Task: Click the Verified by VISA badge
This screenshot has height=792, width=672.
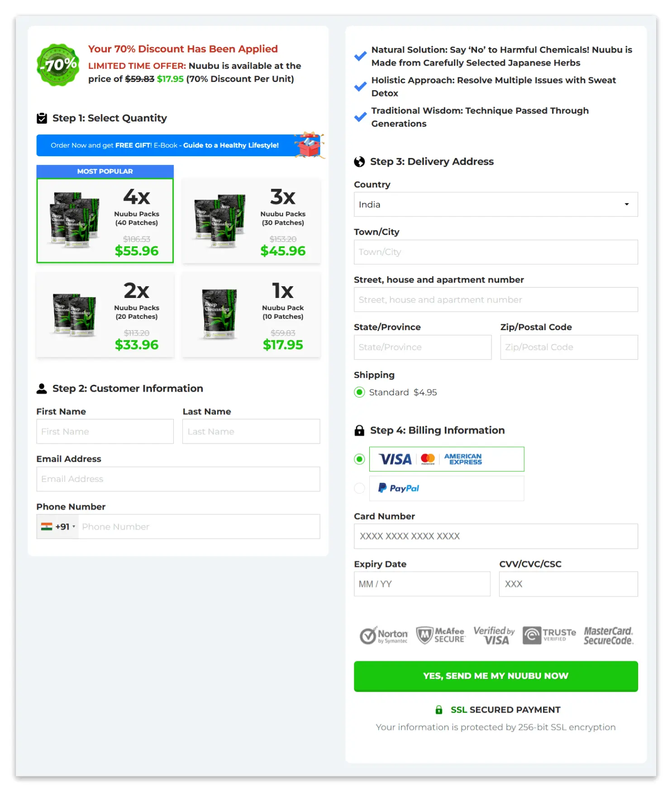Action: point(494,635)
